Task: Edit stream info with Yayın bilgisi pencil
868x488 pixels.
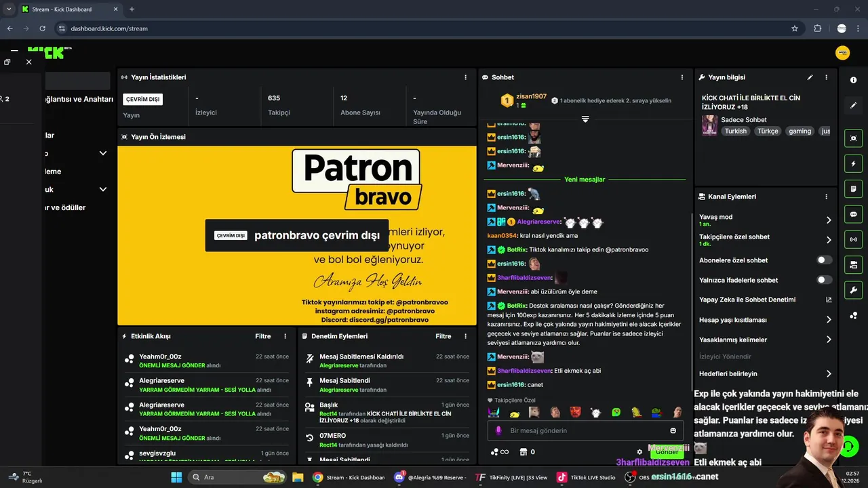Action: pyautogui.click(x=810, y=77)
